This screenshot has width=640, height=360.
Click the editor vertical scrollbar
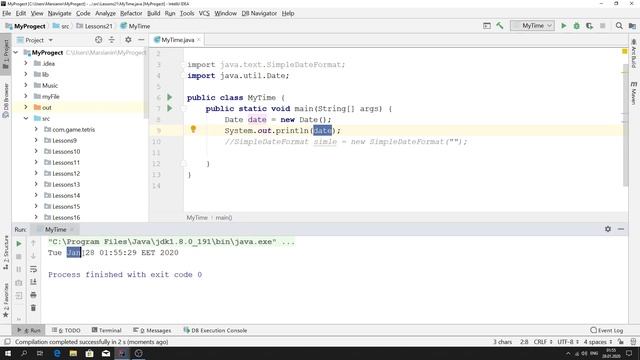(x=625, y=124)
